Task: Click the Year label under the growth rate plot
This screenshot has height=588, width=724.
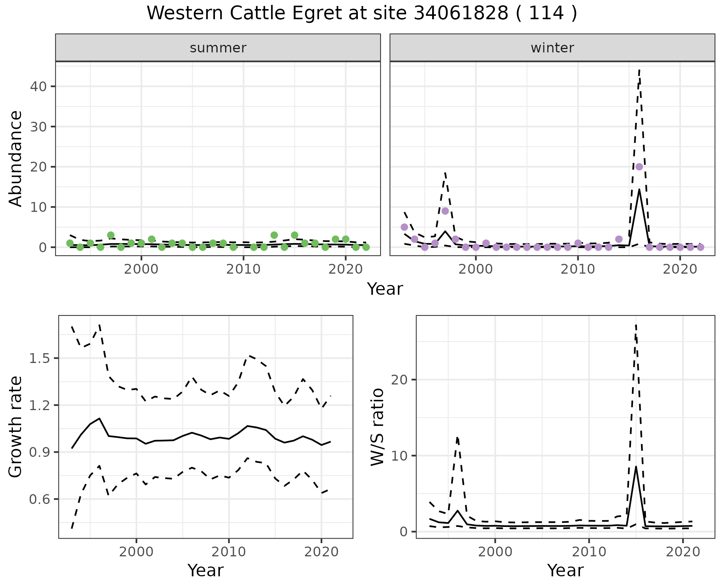Action: 206,570
